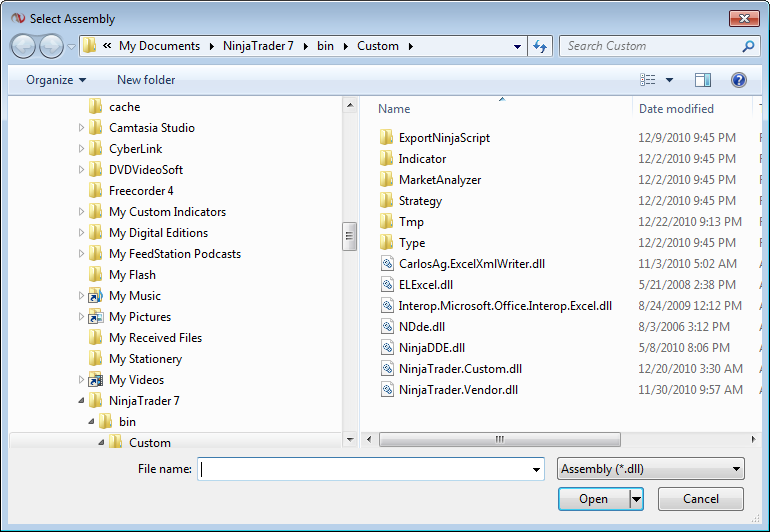770x532 pixels.
Task: Select the NinjaTrader.Custom.dll file icon
Action: click(388, 369)
